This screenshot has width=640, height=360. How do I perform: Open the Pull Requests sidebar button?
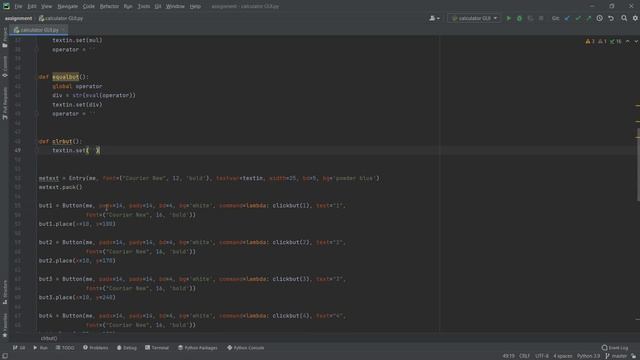[5, 103]
